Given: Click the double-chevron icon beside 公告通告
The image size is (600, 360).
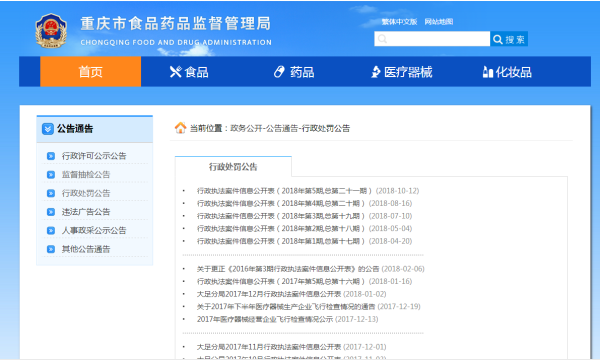Looking at the screenshot, I should pyautogui.click(x=48, y=129).
